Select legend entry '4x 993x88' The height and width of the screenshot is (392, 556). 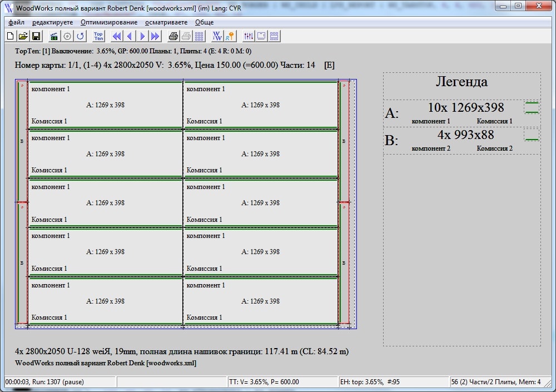[x=465, y=135]
